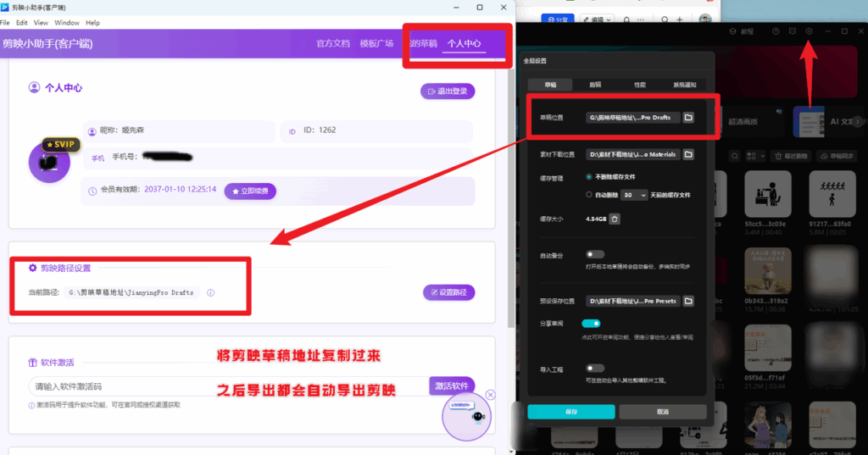
Task: Open folder icon beside 预设保存位置 path
Action: 688,301
